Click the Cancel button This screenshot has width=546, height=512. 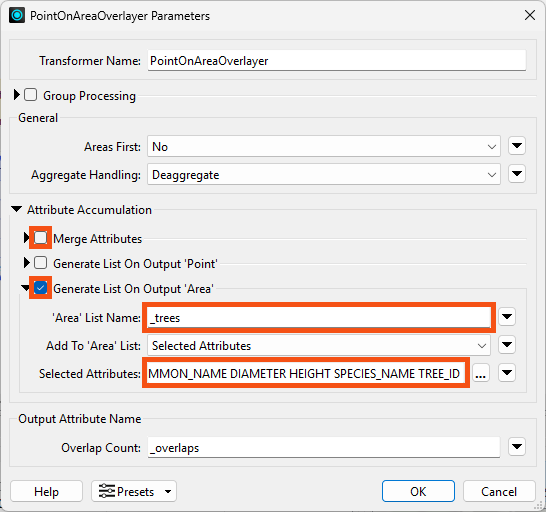pos(499,491)
